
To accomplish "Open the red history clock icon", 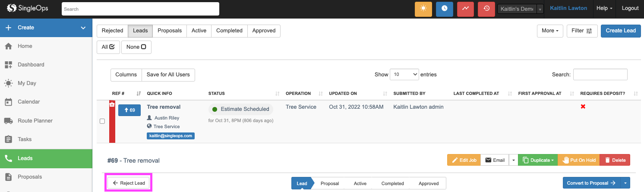I will tap(486, 9).
